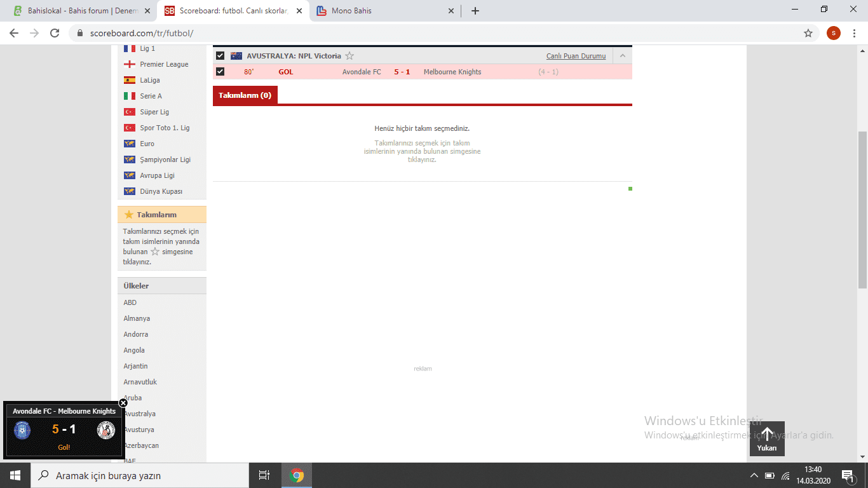Uncheck the Avondale FC match checkbox
868x488 pixels.
coord(220,72)
